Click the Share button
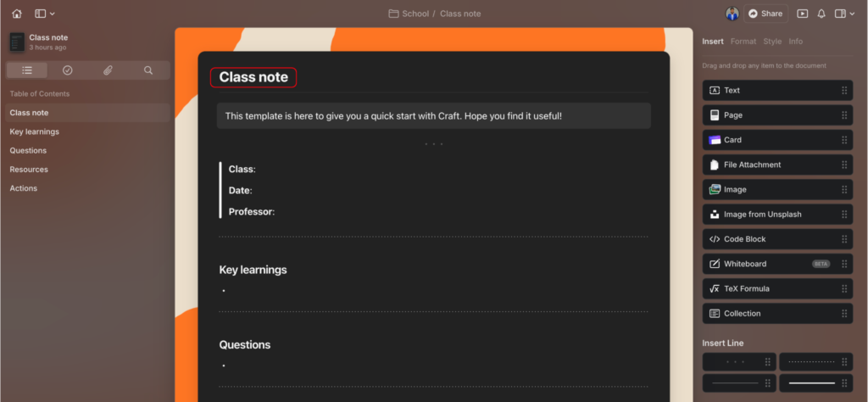Image resolution: width=868 pixels, height=402 pixels. click(765, 14)
